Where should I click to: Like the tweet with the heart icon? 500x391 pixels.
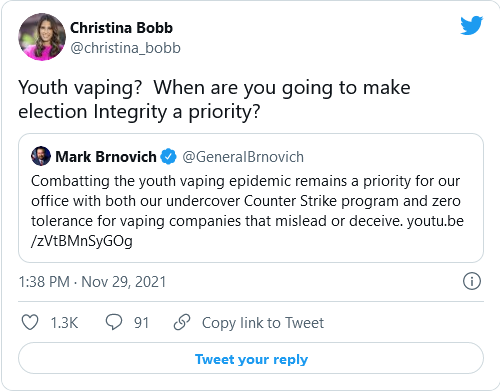(30, 323)
